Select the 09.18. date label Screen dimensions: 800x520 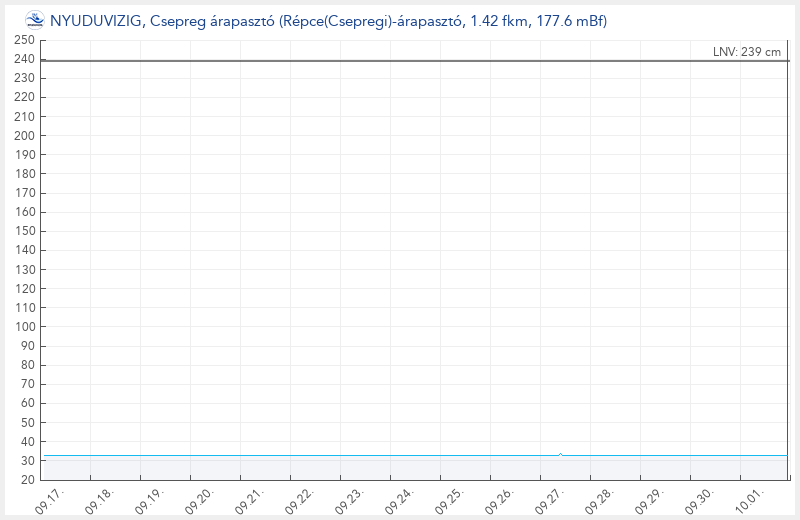tap(100, 500)
